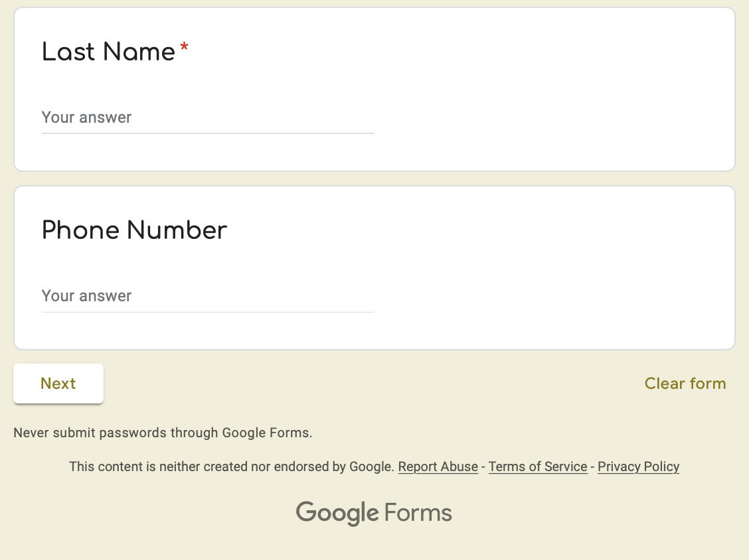Open the Report Abuse link
The width and height of the screenshot is (749, 560).
[x=438, y=466]
